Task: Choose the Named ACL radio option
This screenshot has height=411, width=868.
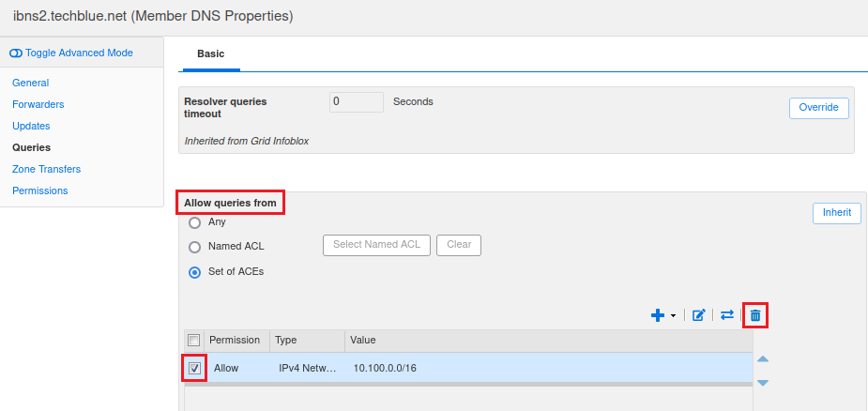Action: (195, 247)
